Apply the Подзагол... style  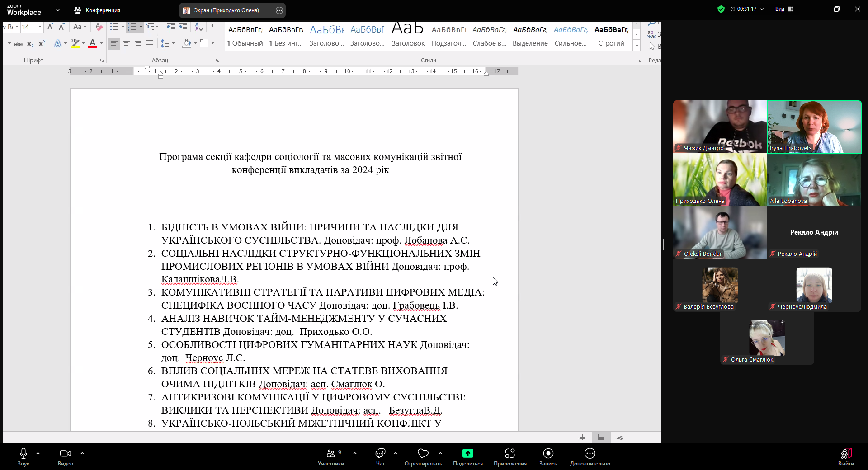[448, 36]
